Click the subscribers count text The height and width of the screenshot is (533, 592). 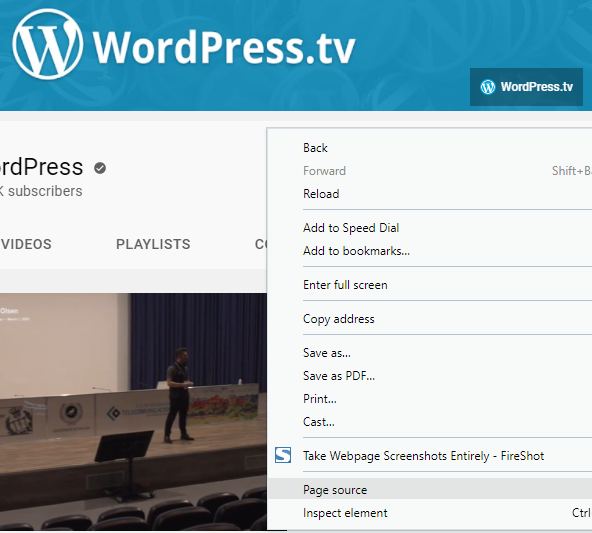pyautogui.click(x=41, y=191)
